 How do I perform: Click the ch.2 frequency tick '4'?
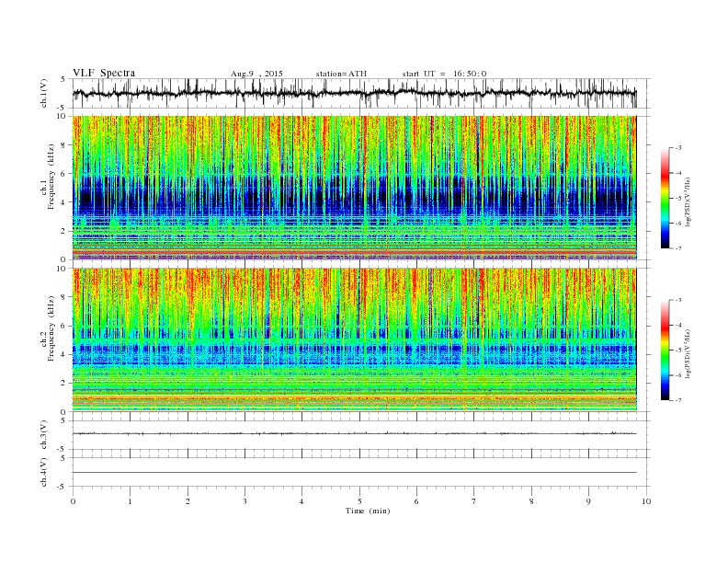point(63,355)
